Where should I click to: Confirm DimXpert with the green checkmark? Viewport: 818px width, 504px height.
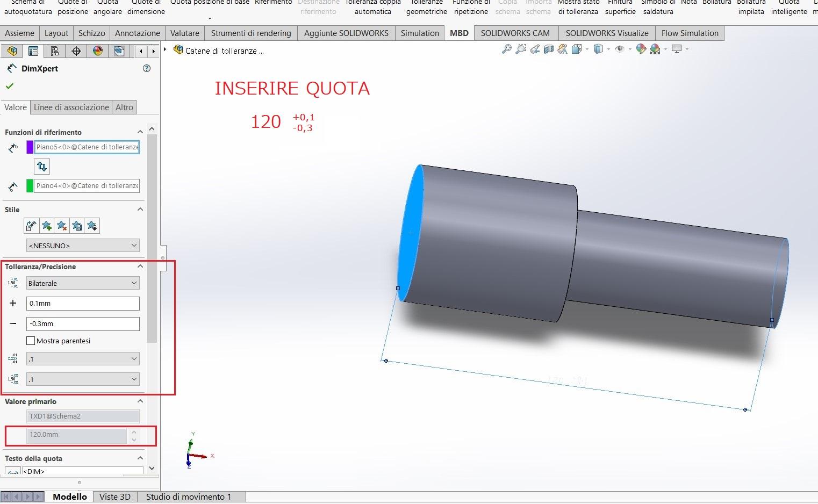(10, 85)
